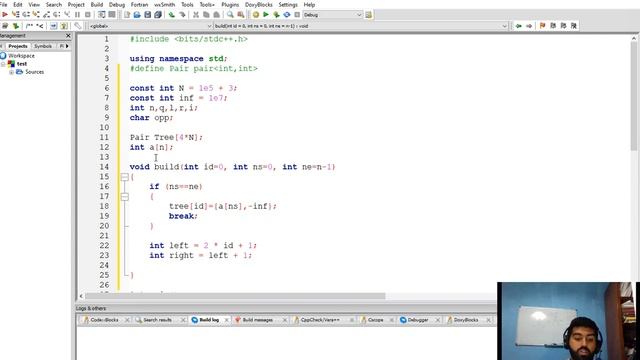Open the Debugging windows toolbar icon
This screenshot has height=360, width=640.
[x=102, y=15]
